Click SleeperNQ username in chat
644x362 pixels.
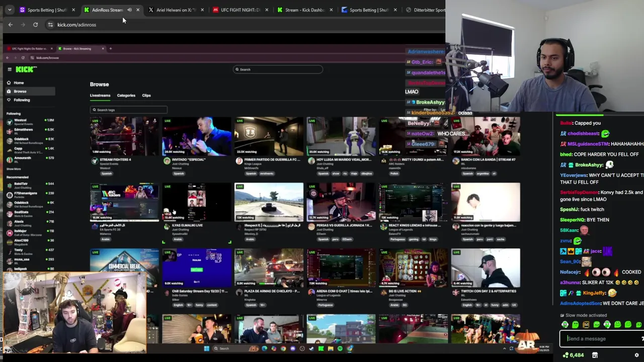(x=572, y=220)
